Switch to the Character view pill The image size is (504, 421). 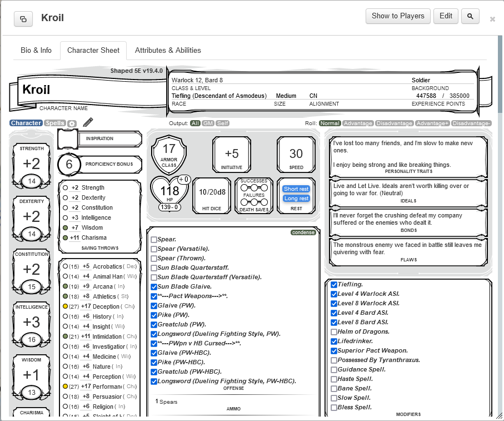point(26,123)
